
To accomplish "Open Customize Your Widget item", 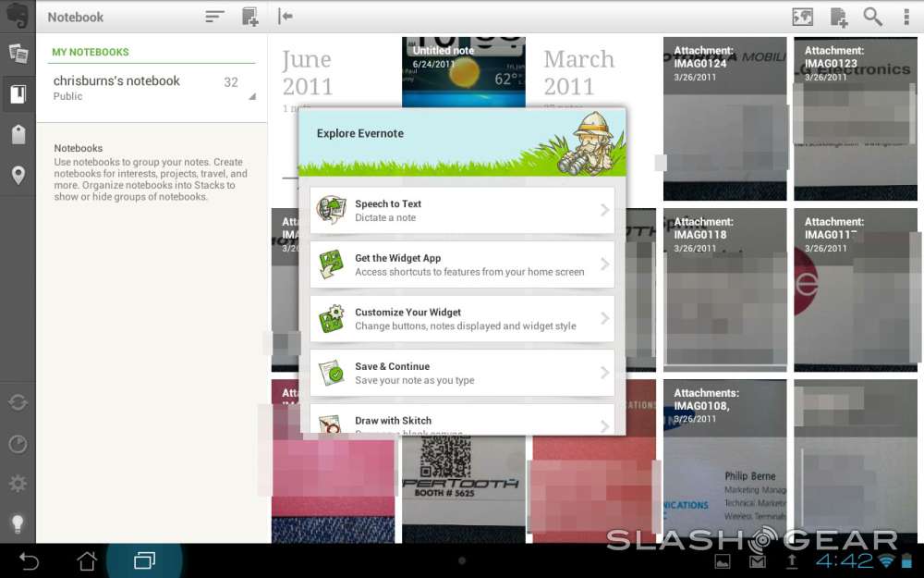I will pos(462,318).
